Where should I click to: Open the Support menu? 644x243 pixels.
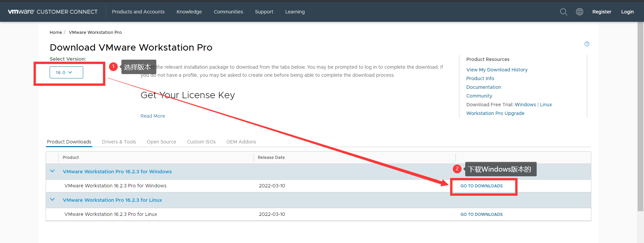[x=264, y=12]
